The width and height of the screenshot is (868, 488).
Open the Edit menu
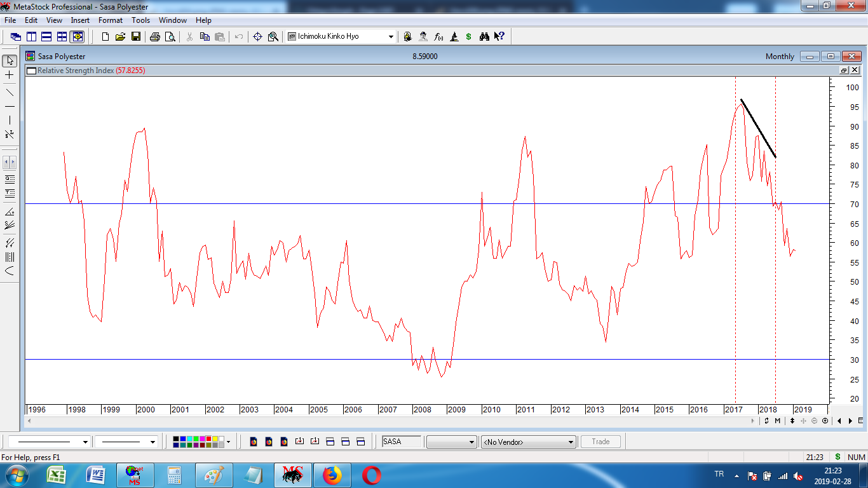[x=31, y=20]
